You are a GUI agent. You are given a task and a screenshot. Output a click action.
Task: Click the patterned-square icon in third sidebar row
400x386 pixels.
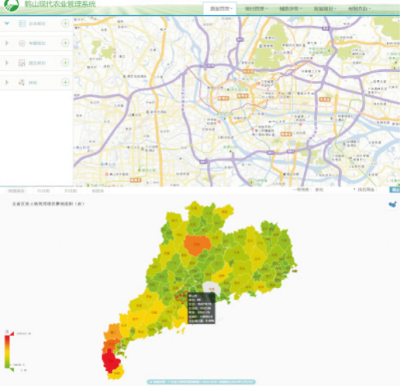tap(22, 63)
